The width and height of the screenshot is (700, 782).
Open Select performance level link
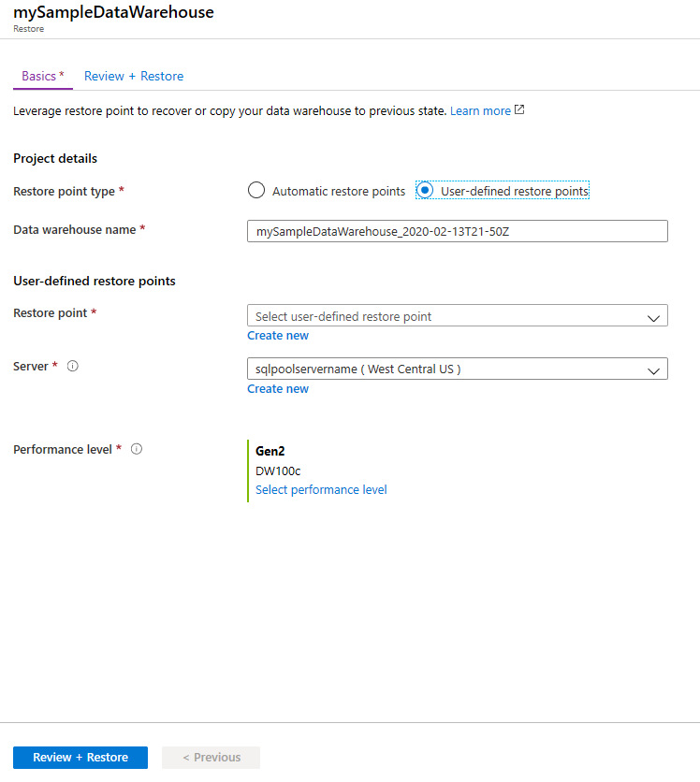(321, 489)
